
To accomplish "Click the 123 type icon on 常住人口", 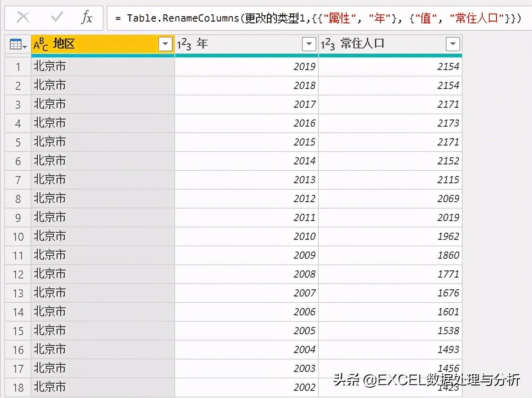I will pyautogui.click(x=328, y=44).
